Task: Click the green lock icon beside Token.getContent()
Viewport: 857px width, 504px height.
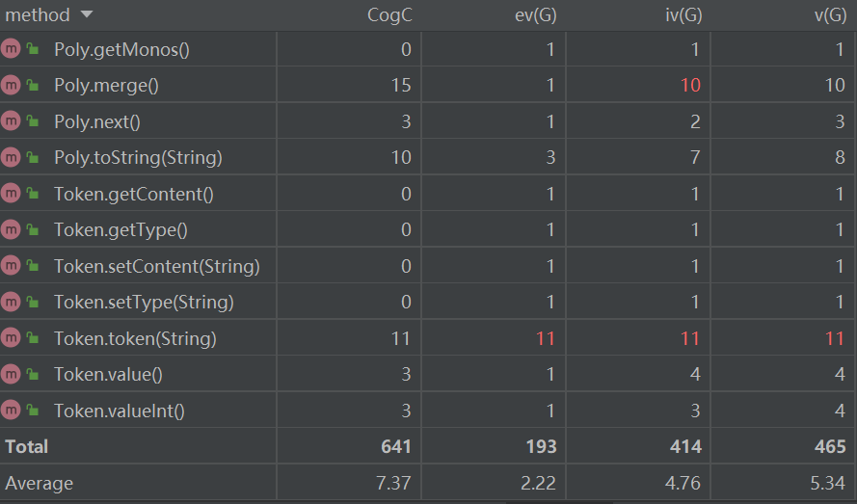Action: 33,194
